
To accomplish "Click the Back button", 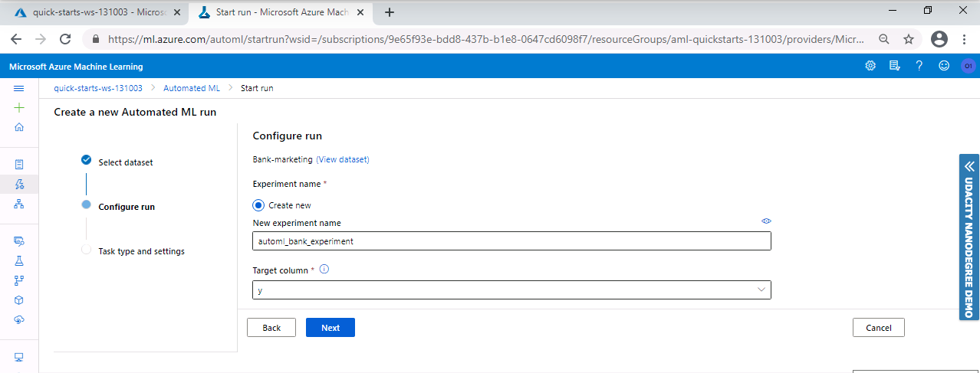I will (271, 327).
